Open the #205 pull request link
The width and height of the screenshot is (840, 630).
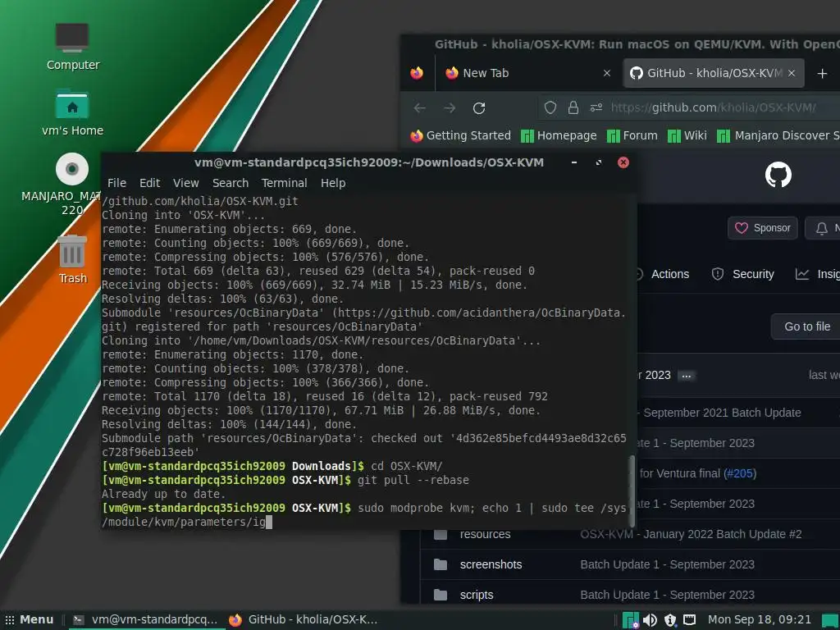point(739,473)
